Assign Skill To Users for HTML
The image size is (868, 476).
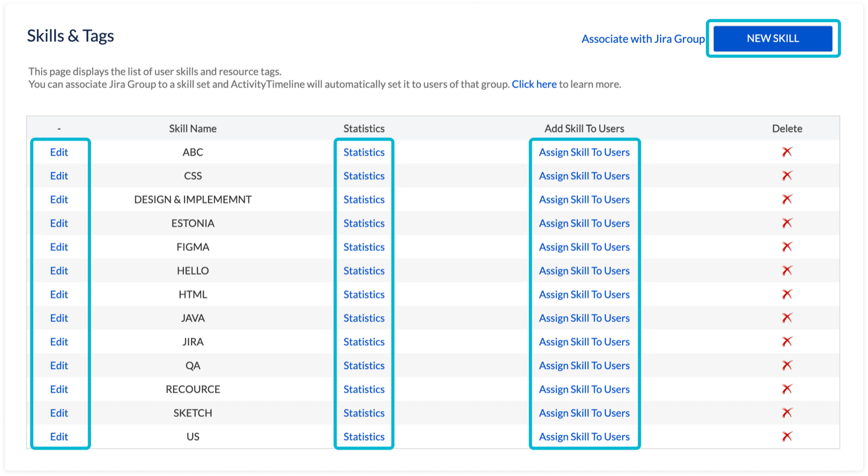click(x=584, y=294)
